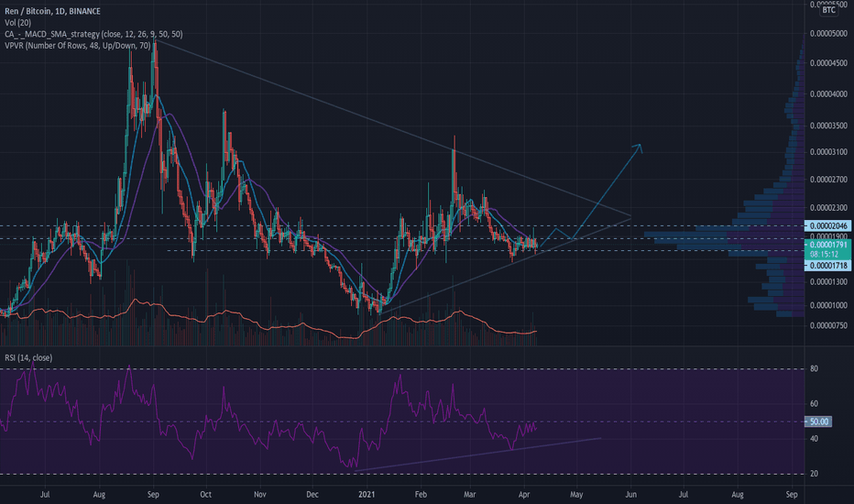Click 0.00003500 on the price axis

click(x=828, y=126)
